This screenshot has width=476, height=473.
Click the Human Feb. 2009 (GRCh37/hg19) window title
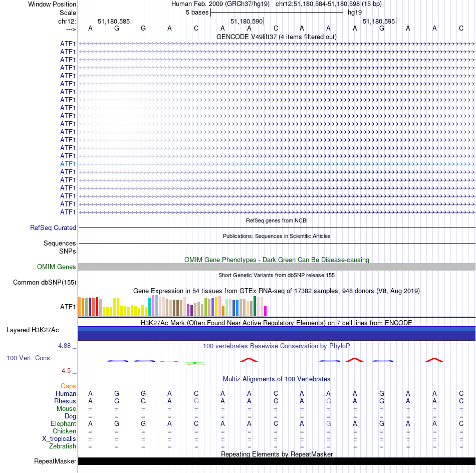click(x=220, y=4)
